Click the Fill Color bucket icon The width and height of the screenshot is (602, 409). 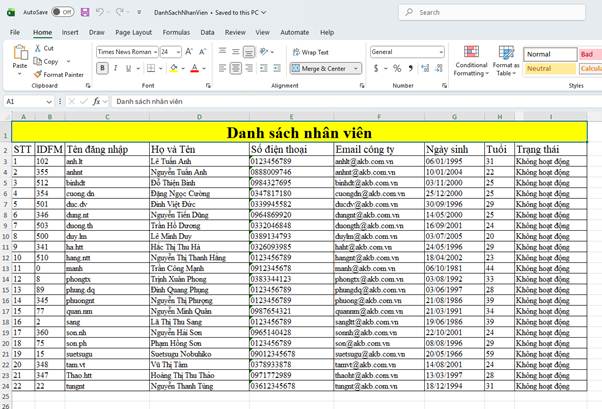click(x=171, y=69)
